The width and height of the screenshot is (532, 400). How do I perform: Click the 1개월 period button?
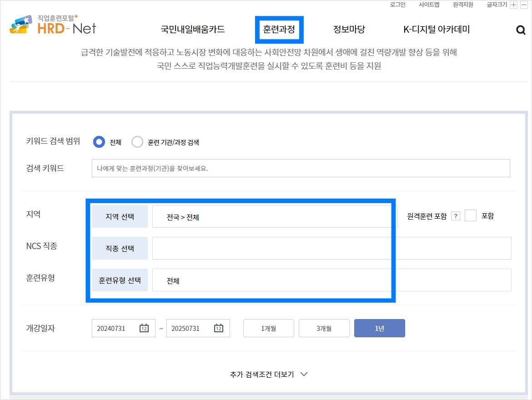tap(268, 328)
